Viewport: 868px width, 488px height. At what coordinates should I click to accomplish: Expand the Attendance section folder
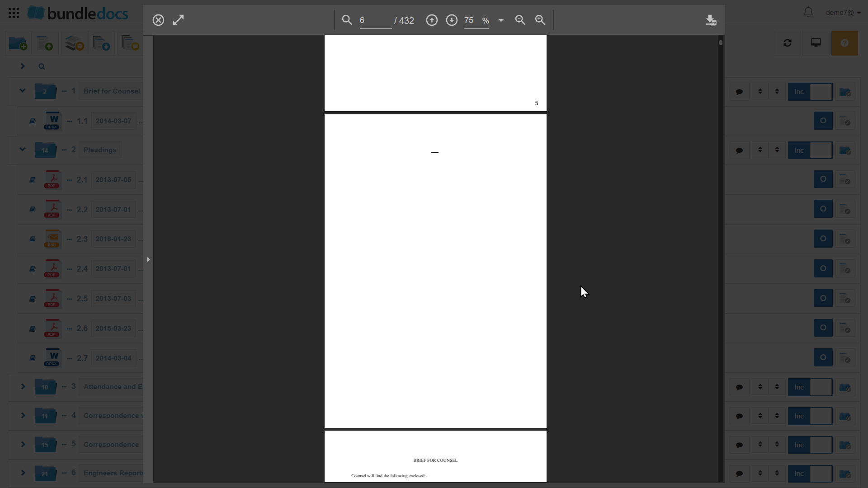[x=23, y=387]
